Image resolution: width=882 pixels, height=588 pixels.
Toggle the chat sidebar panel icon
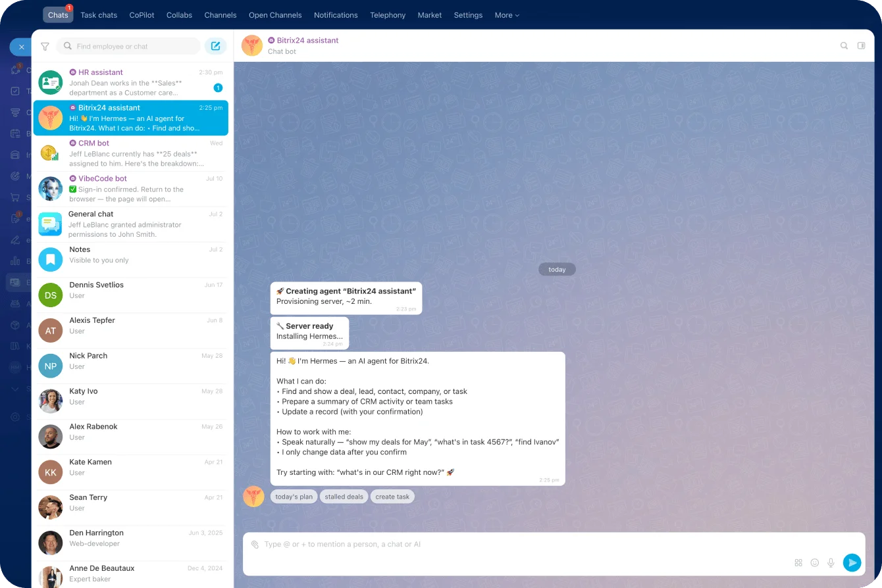861,46
